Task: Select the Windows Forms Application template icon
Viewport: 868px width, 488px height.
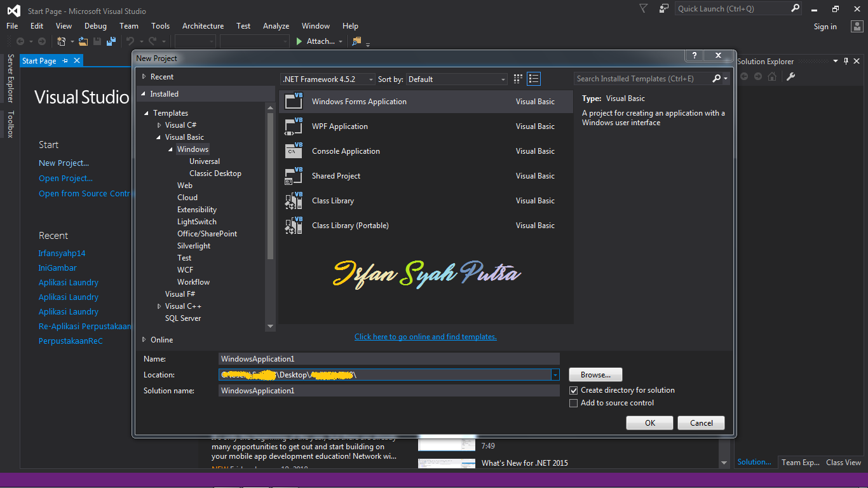Action: [x=294, y=102]
